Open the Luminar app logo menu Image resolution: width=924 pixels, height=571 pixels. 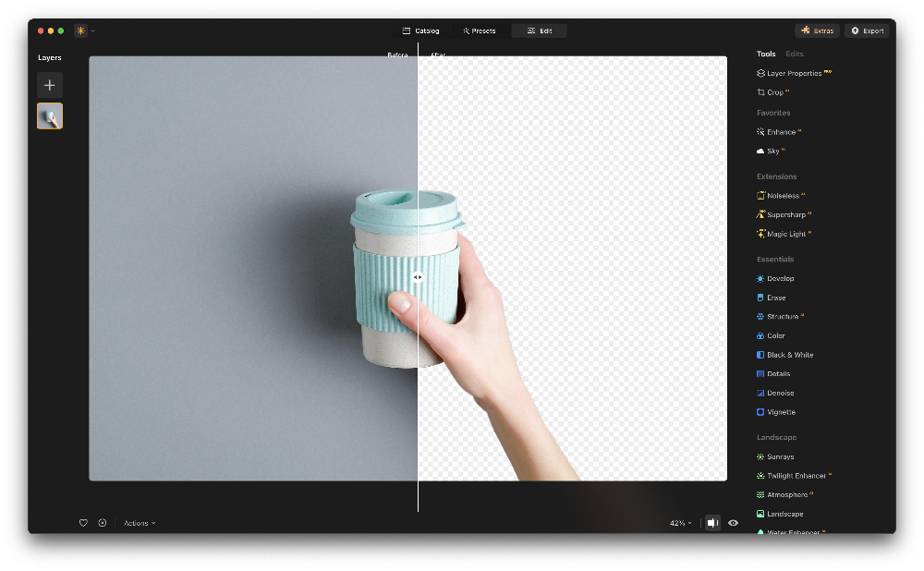click(84, 30)
